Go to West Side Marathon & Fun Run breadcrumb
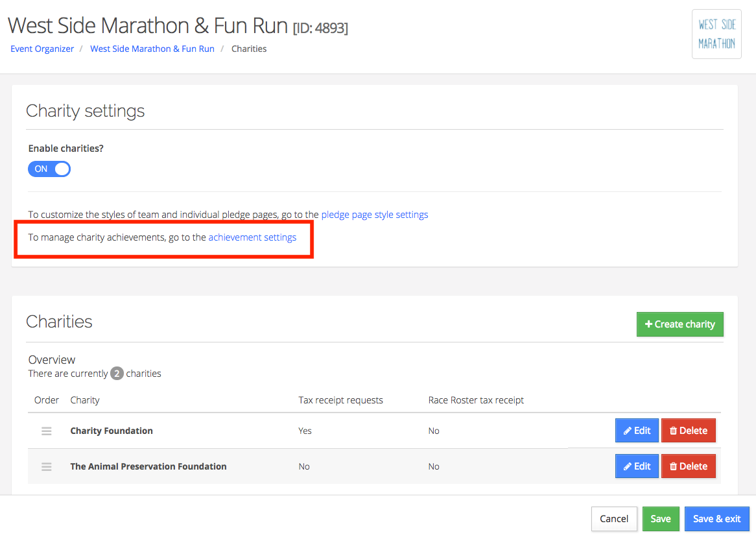The image size is (756, 539). point(152,49)
